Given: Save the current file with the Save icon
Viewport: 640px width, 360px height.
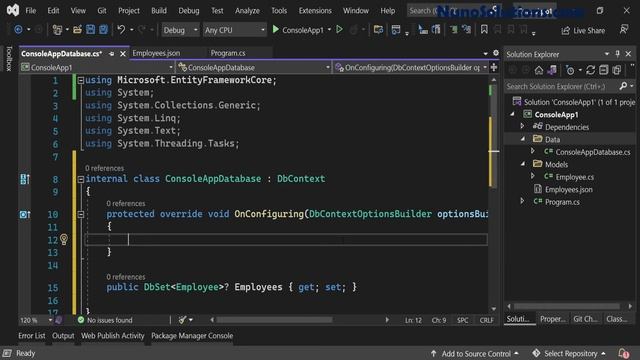Looking at the screenshot, I should coord(90,30).
